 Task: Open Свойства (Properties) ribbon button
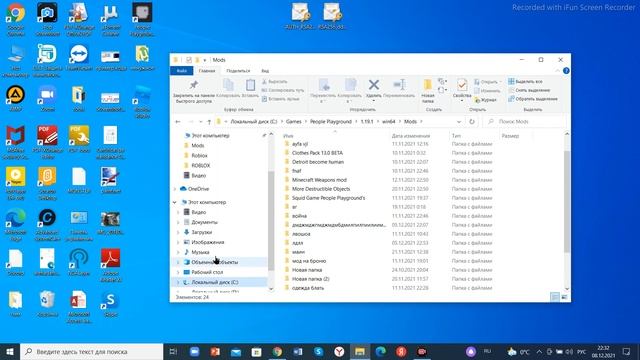pyautogui.click(x=462, y=89)
